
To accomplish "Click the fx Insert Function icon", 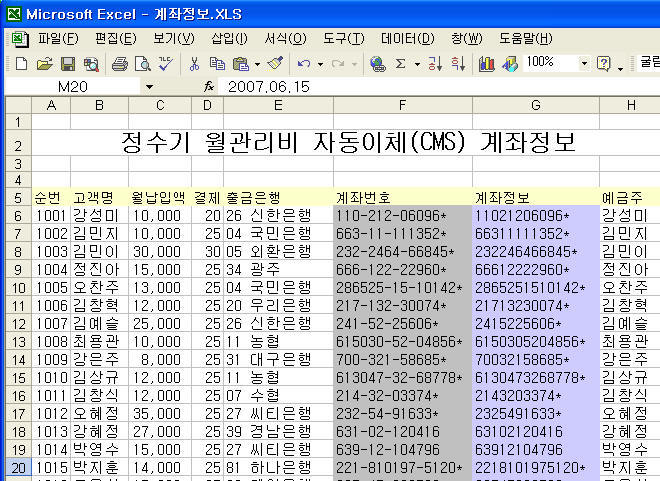I will pos(209,87).
